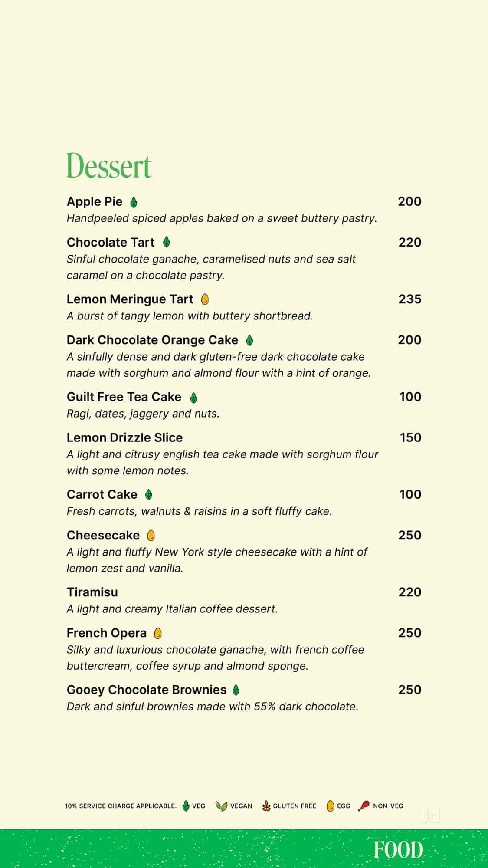Click the Gluten Free icon in the legend
The image size is (488, 868).
pyautogui.click(x=266, y=806)
